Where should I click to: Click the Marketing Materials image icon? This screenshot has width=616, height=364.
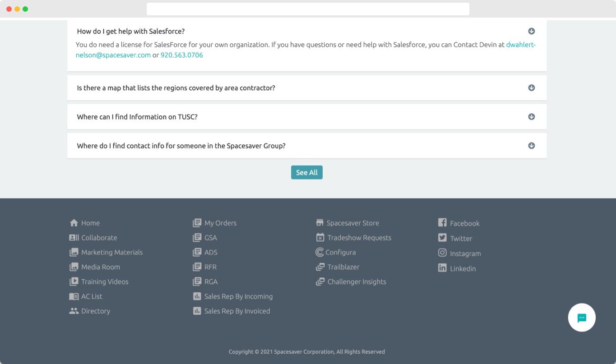point(74,253)
